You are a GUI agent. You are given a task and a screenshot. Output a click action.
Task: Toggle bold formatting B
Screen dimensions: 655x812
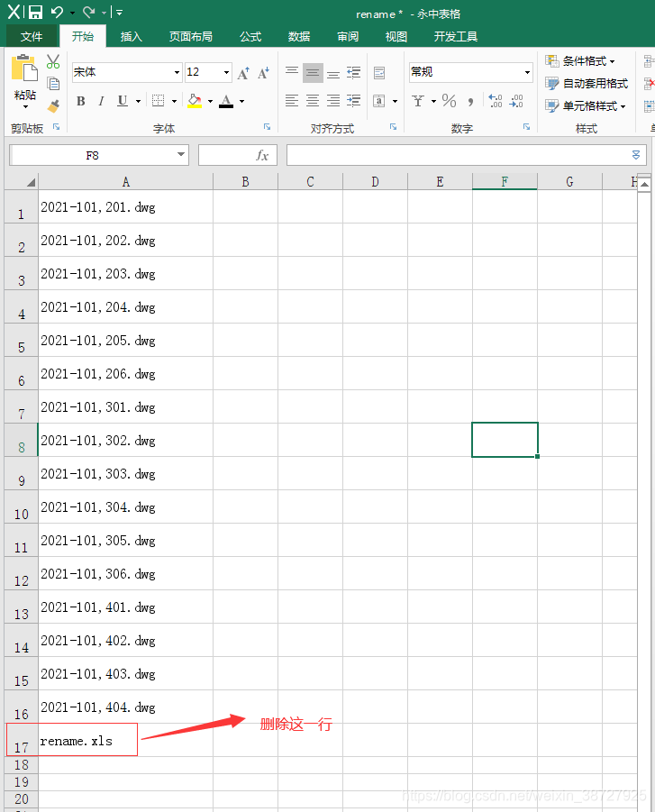point(81,101)
